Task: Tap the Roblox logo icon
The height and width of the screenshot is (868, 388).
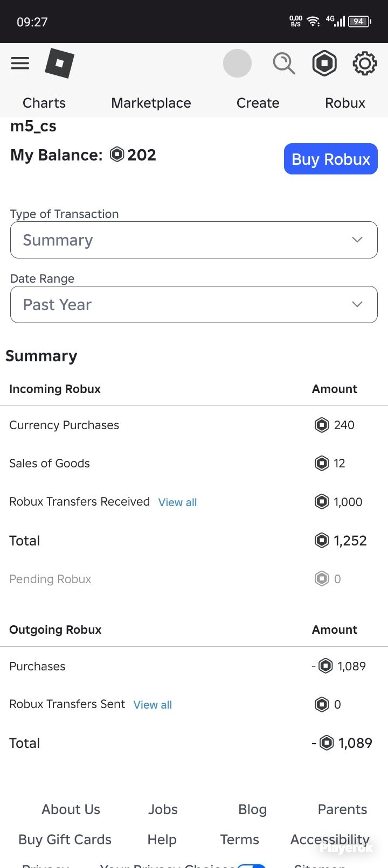Action: click(59, 63)
